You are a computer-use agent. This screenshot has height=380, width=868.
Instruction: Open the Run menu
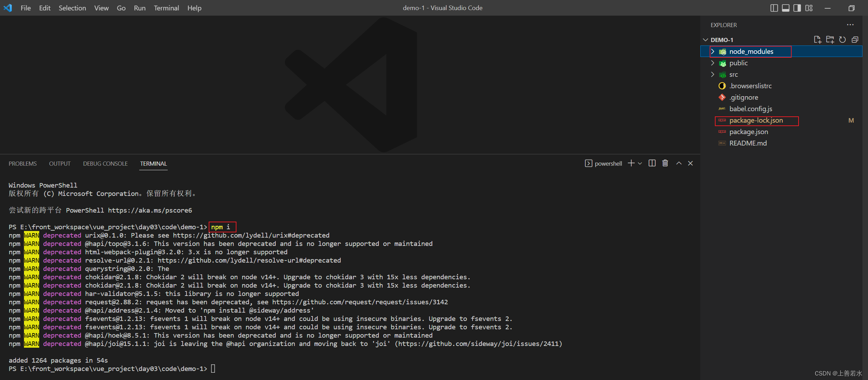[x=140, y=8]
